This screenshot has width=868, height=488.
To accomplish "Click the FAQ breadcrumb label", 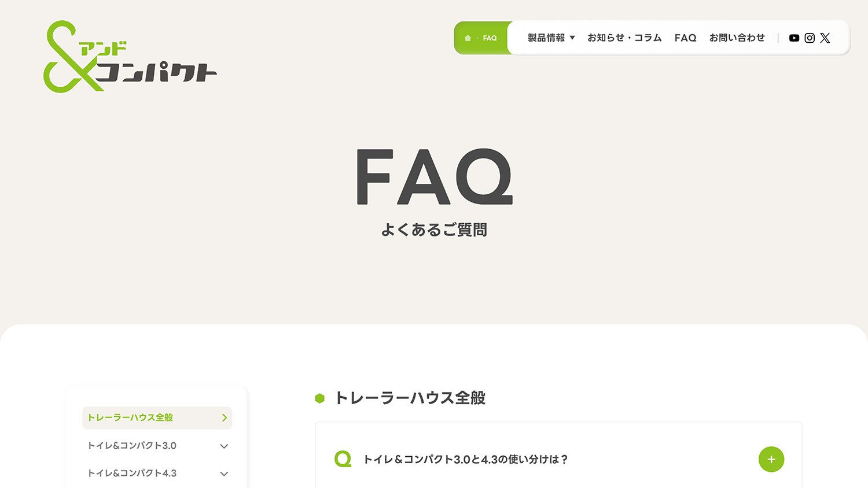I will (490, 38).
